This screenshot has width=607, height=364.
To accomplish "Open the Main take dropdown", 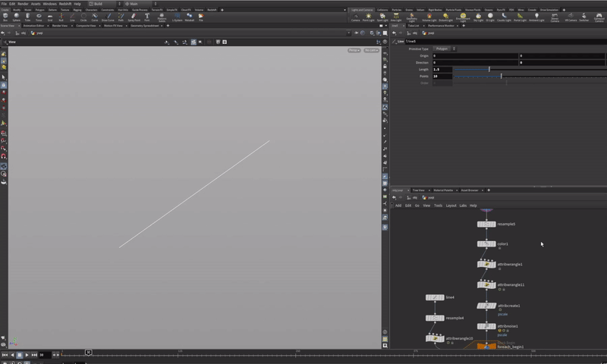I will coord(141,4).
